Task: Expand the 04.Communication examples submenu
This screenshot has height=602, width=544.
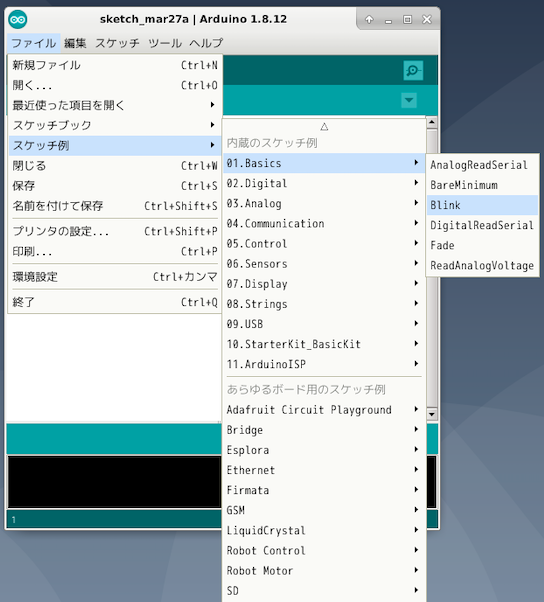Action: (324, 223)
